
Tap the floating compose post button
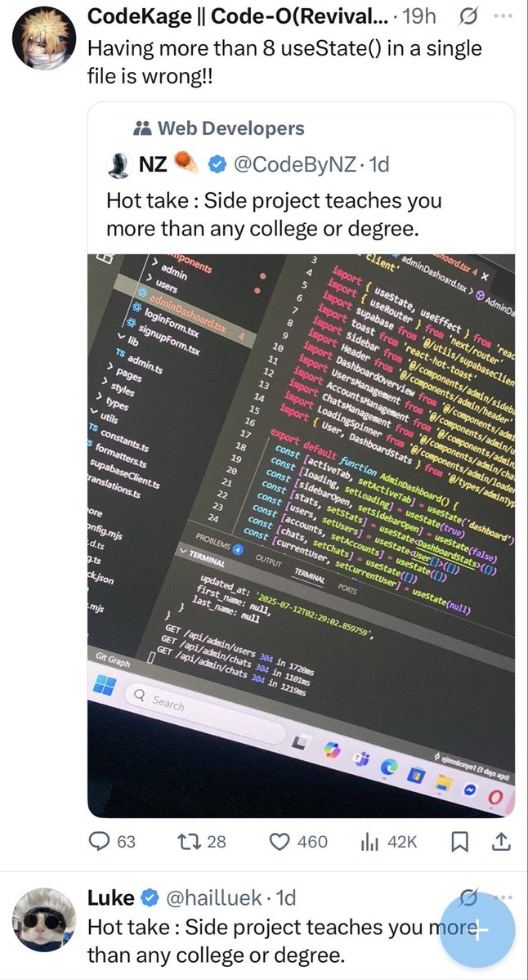(478, 929)
